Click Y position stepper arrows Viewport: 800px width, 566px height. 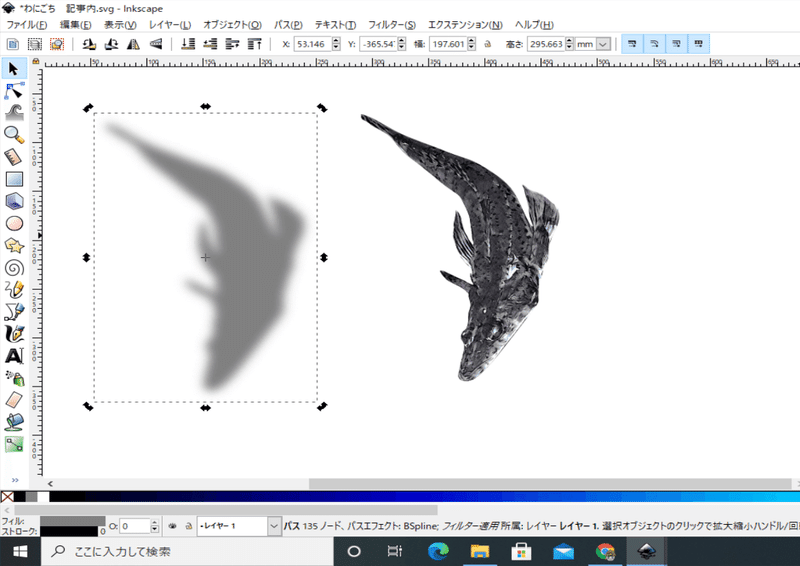402,44
